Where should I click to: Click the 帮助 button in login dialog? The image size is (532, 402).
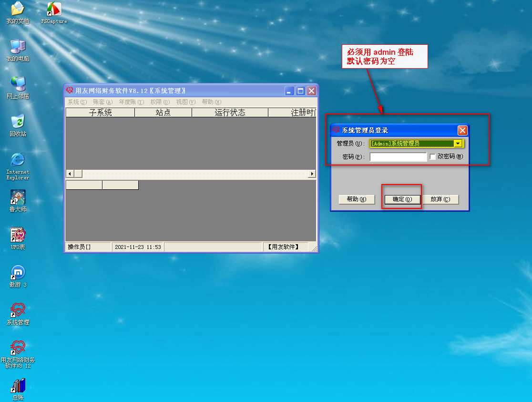[x=357, y=199]
